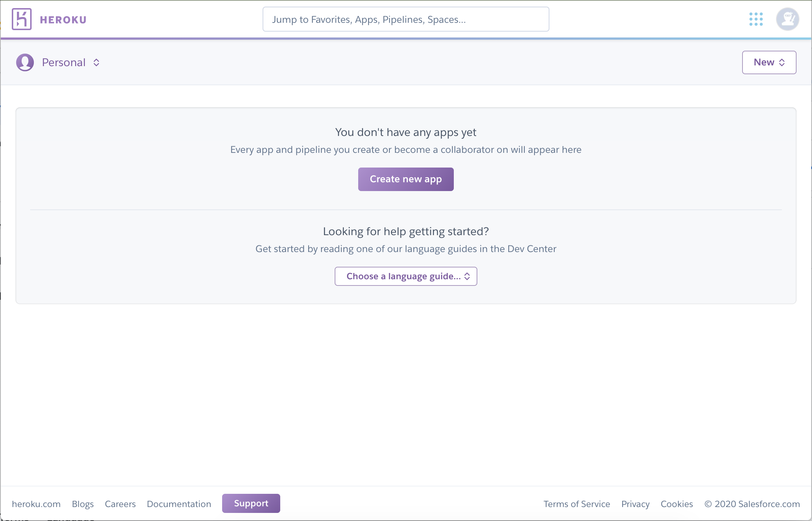Click the grid/apps icon top right
The width and height of the screenshot is (812, 521).
click(x=756, y=19)
